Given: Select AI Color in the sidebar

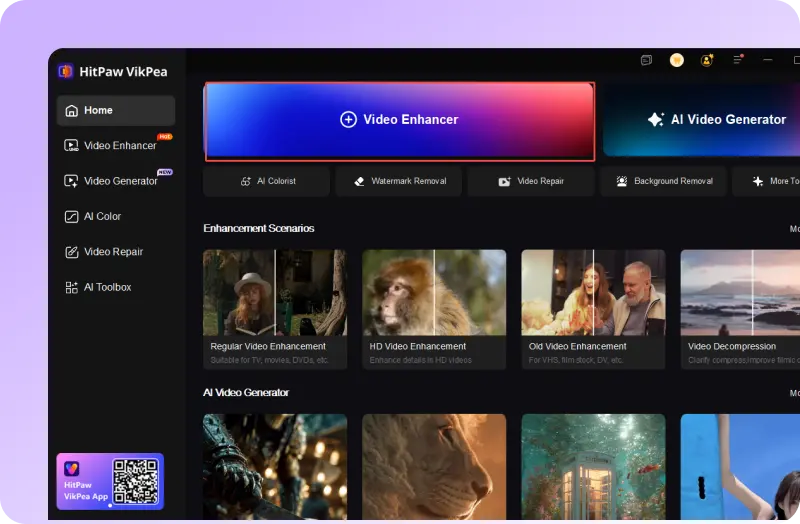Looking at the screenshot, I should coord(116,216).
